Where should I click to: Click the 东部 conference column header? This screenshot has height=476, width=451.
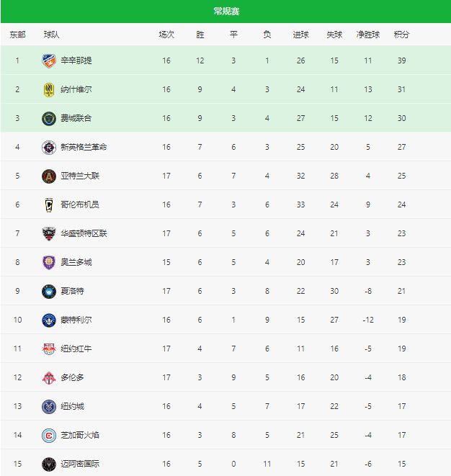[x=17, y=35]
